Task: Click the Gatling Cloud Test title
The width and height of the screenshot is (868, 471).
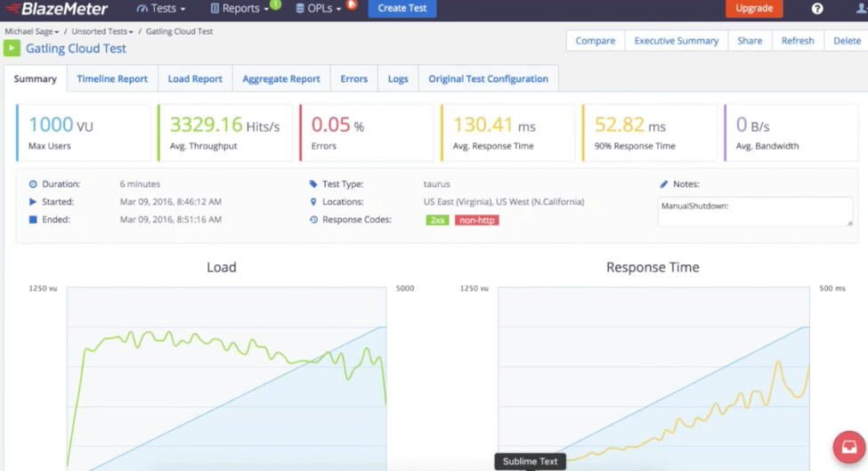Action: pos(76,48)
